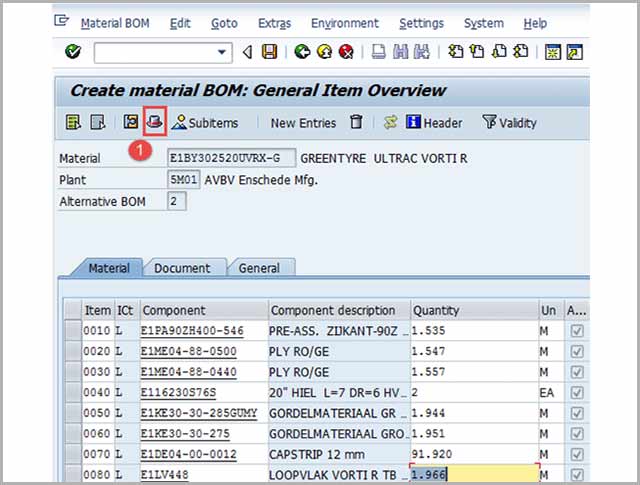640x485 pixels.
Task: Click the New Entries button
Action: [x=303, y=123]
